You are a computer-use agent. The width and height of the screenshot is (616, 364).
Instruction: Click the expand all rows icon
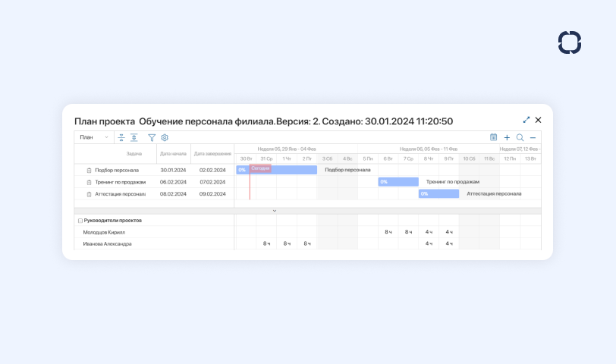(134, 137)
